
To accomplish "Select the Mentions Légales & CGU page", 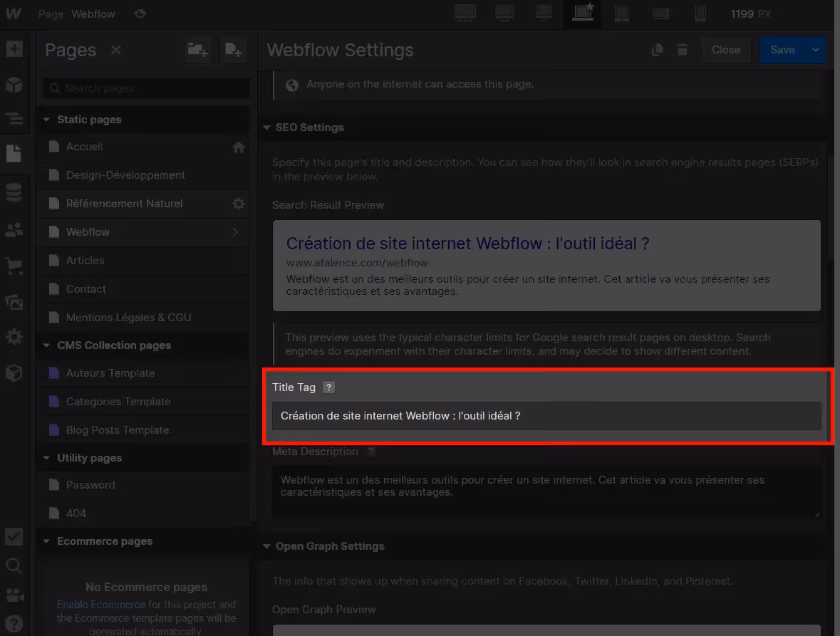I will pyautogui.click(x=142, y=318).
